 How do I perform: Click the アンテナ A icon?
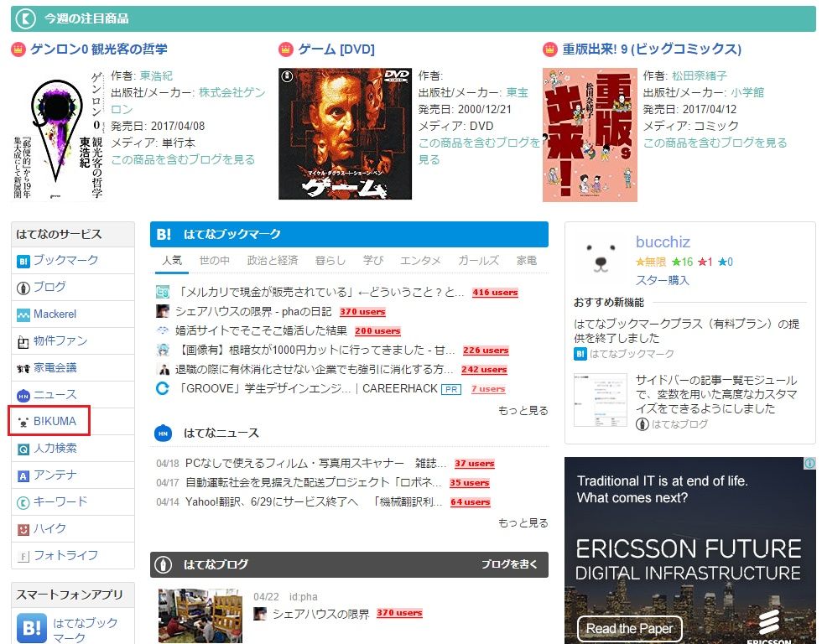[x=23, y=475]
